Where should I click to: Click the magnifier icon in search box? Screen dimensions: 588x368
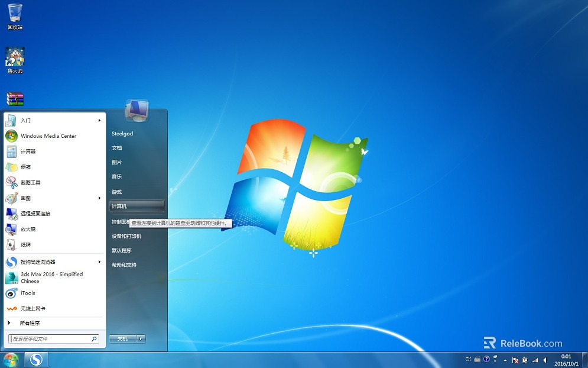[94, 338]
